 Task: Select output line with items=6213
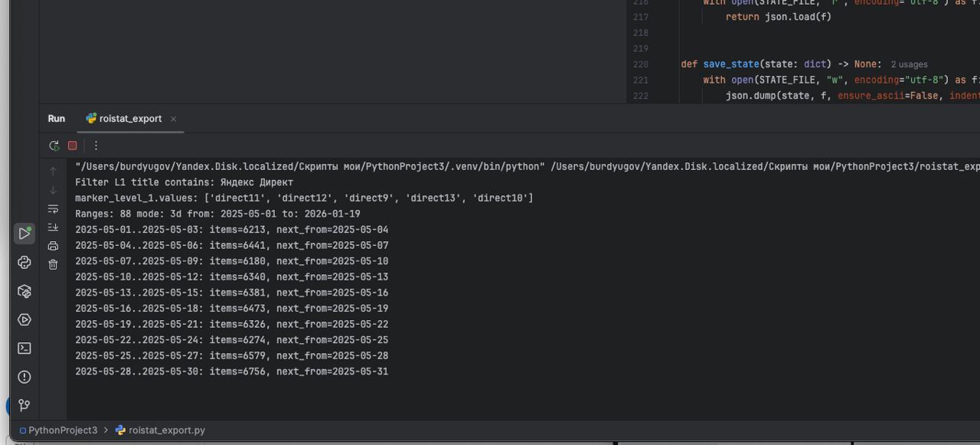[x=231, y=230]
